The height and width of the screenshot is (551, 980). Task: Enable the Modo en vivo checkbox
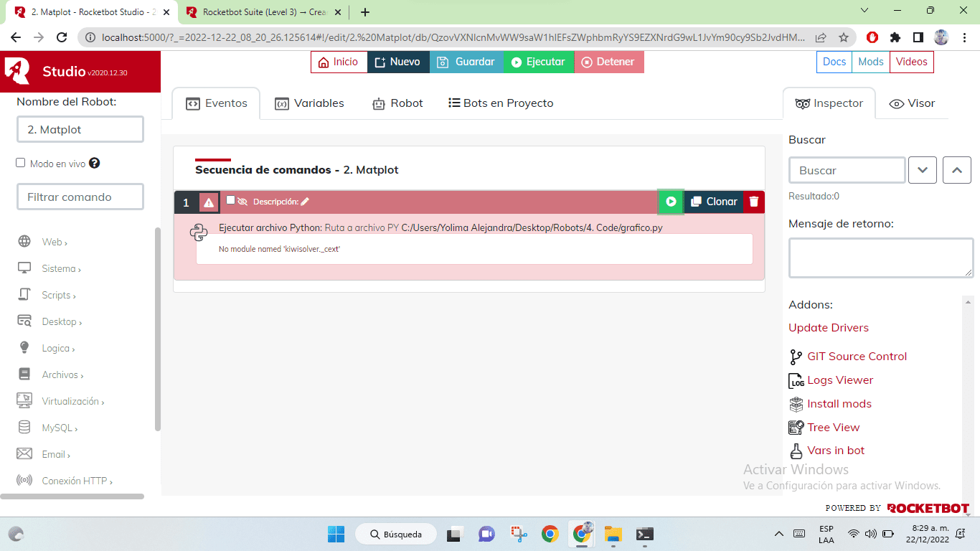pyautogui.click(x=21, y=163)
